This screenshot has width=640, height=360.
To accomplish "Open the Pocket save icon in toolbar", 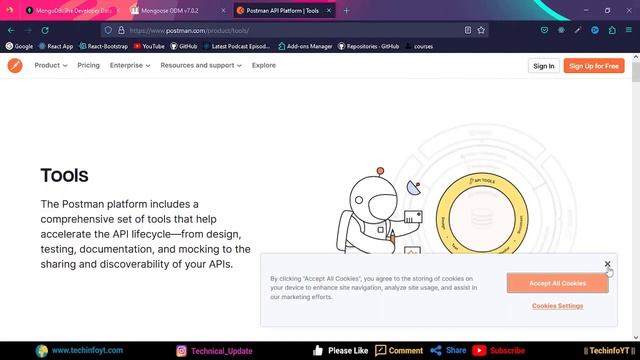I will (544, 30).
